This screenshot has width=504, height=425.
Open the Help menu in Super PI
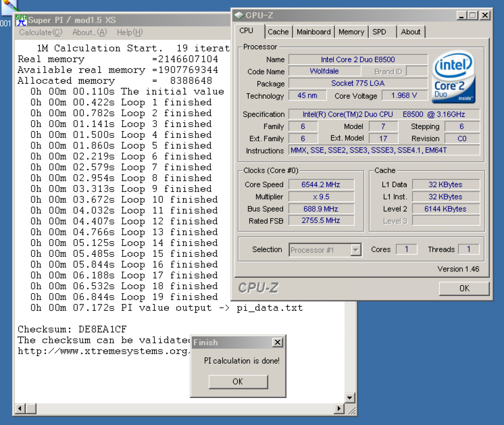130,32
